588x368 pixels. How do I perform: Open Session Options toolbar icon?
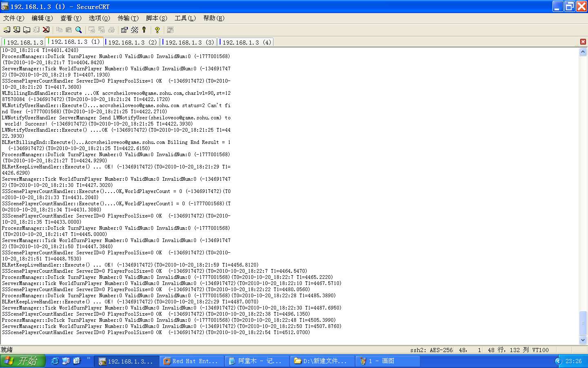125,30
